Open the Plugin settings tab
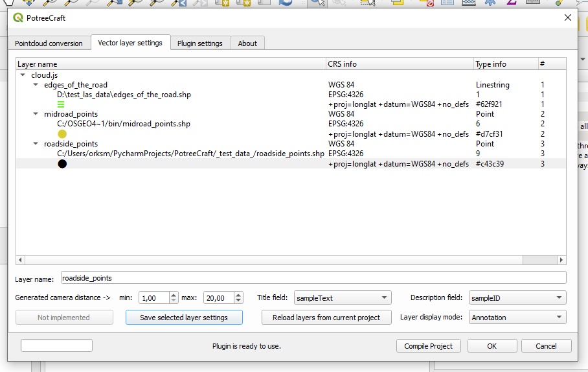 tap(200, 43)
